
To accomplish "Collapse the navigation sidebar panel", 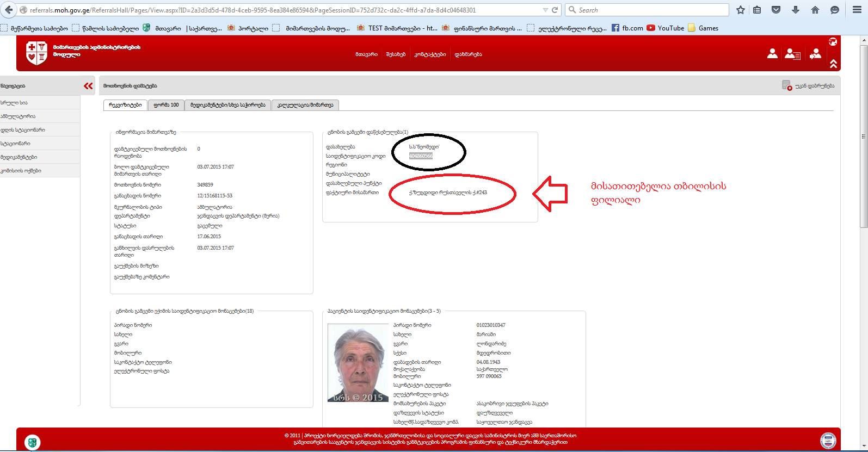I will [88, 86].
